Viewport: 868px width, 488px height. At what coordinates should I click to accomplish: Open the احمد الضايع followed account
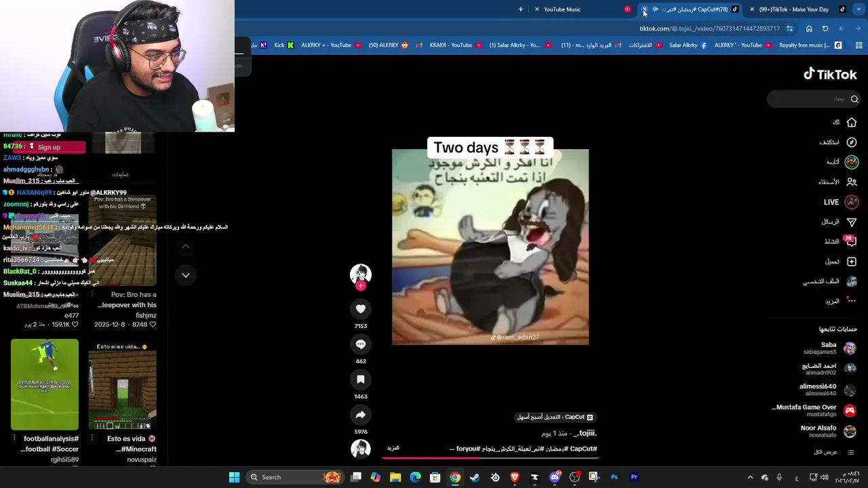click(x=829, y=369)
